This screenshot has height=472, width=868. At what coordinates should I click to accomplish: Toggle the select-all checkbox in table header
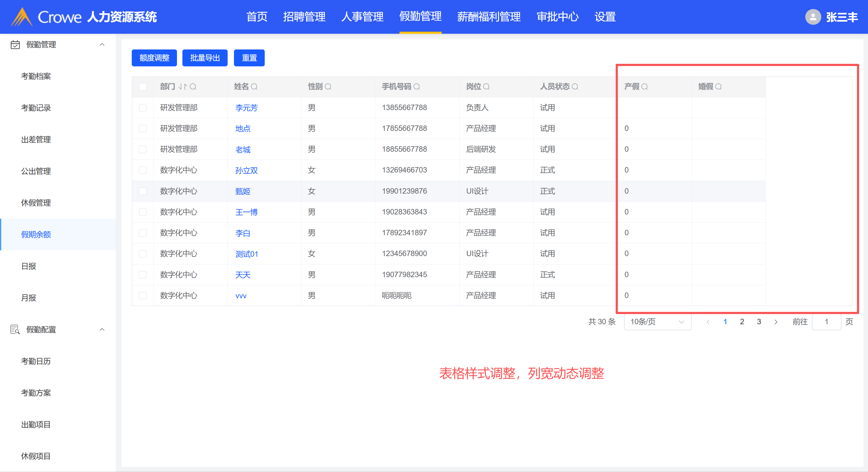[x=143, y=87]
